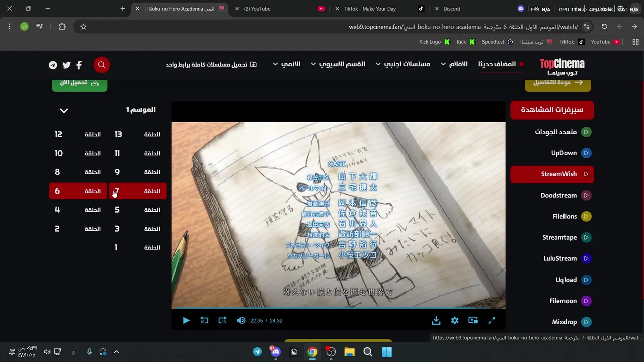Mute the video player volume
The width and height of the screenshot is (644, 362).
pos(241,320)
